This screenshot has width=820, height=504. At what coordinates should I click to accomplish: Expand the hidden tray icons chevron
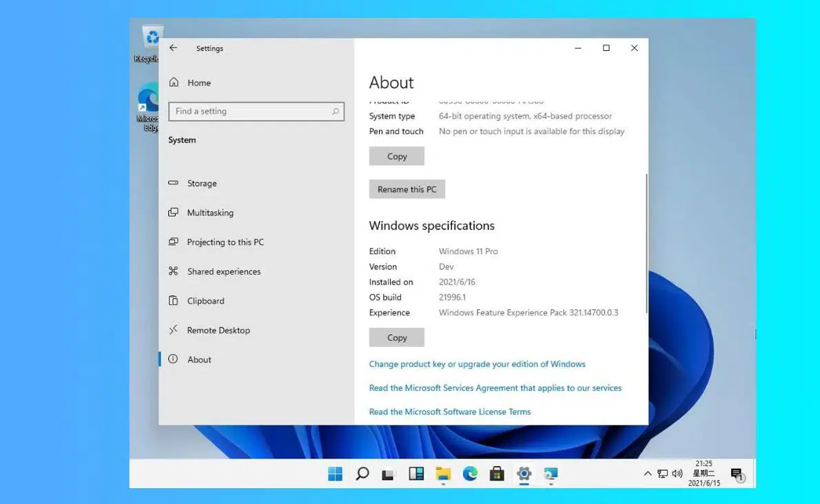click(648, 474)
